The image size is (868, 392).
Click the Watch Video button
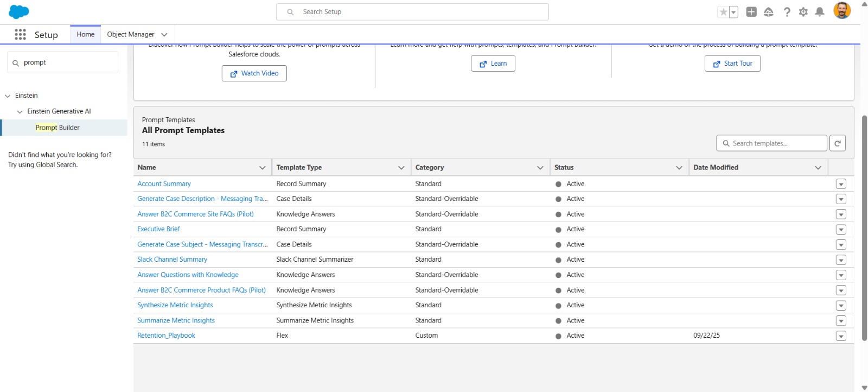(254, 73)
